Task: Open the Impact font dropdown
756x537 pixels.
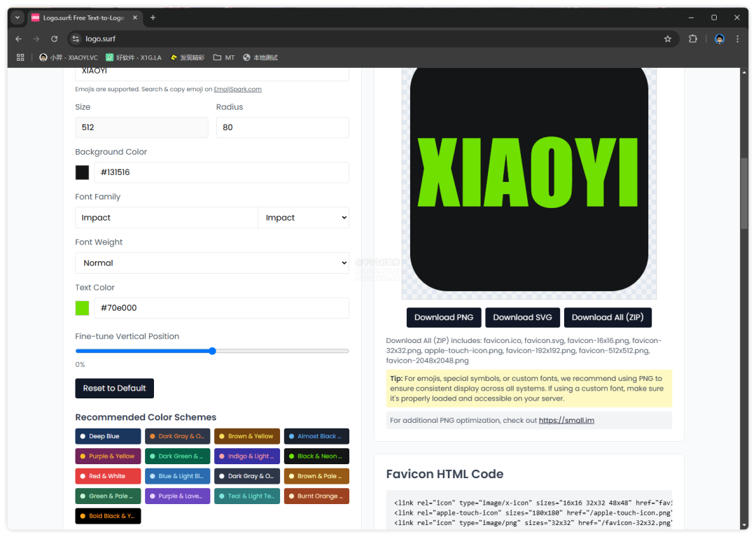Action: pos(304,218)
